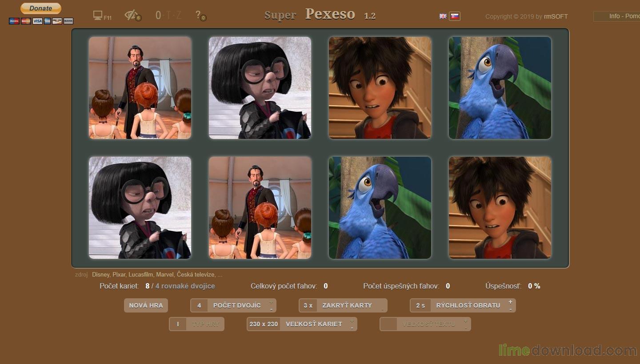Flip the Edna Mode card in top row

pyautogui.click(x=260, y=88)
